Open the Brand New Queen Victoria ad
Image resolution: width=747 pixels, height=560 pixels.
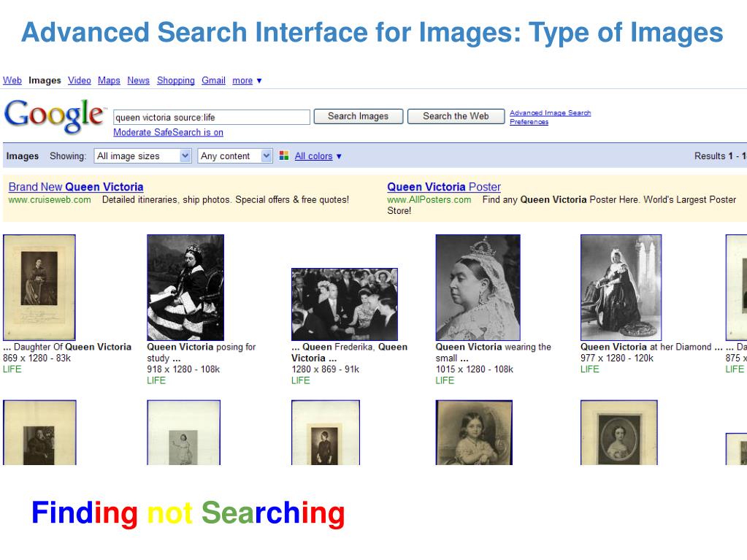coord(76,187)
